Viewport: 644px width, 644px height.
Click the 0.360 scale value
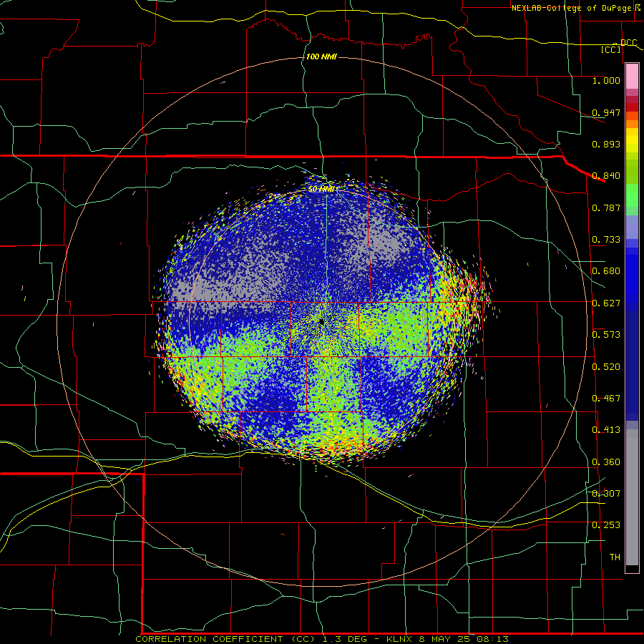(x=606, y=462)
